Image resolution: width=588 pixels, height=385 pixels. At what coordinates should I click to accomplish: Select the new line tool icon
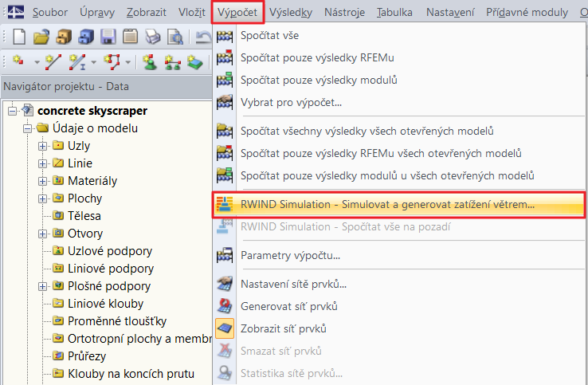point(53,62)
